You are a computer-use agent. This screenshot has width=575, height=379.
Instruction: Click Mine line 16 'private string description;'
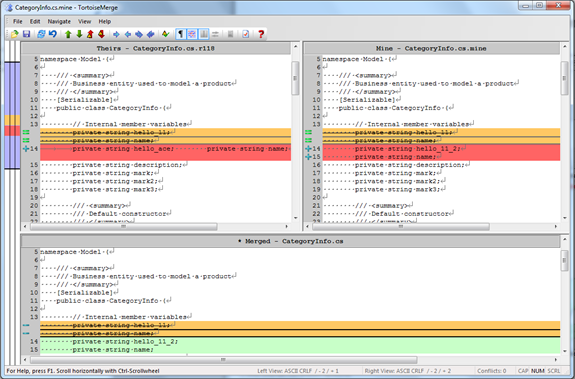coord(410,165)
